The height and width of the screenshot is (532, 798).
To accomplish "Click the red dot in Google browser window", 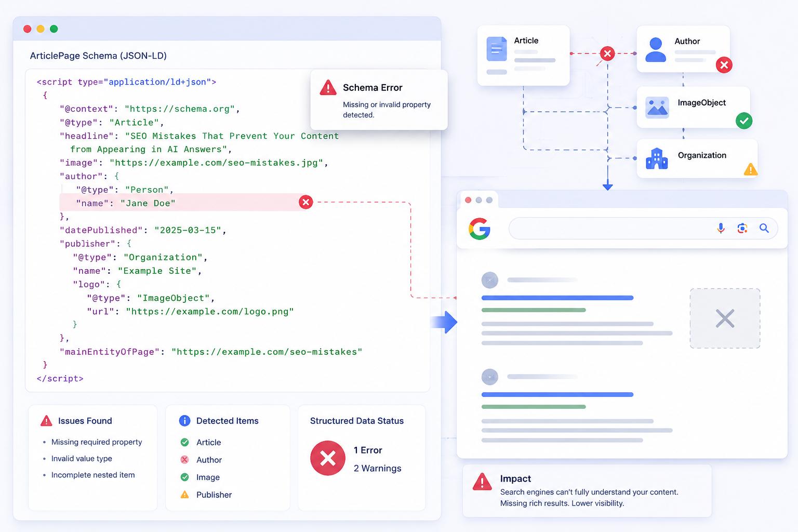I will (468, 200).
